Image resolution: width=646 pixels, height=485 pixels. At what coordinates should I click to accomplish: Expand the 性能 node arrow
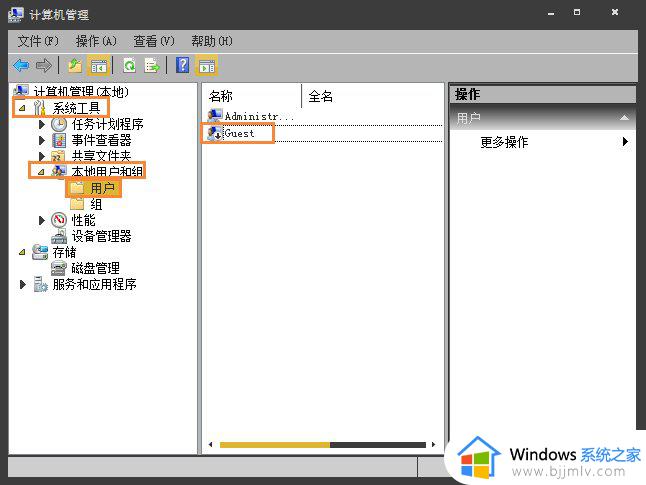point(42,220)
